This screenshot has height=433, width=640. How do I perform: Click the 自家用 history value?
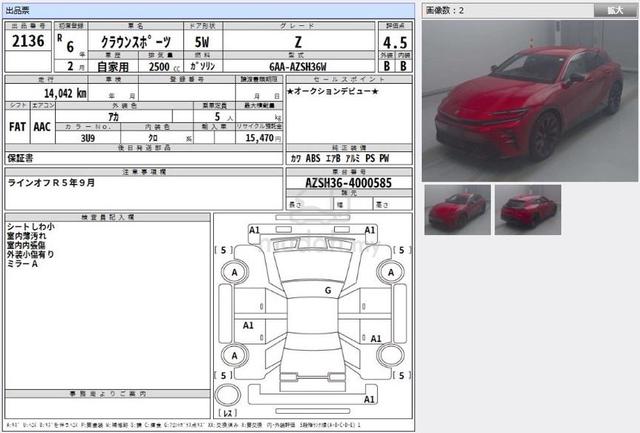click(x=113, y=67)
